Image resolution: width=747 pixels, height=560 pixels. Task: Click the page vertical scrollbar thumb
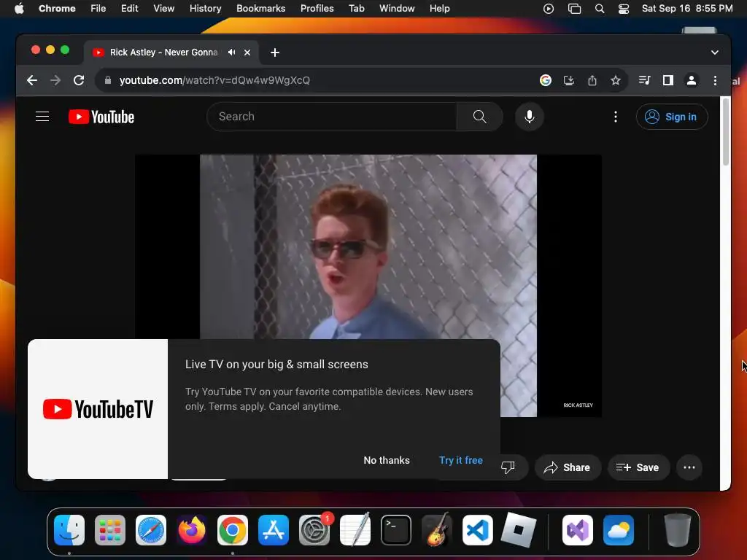point(726,132)
